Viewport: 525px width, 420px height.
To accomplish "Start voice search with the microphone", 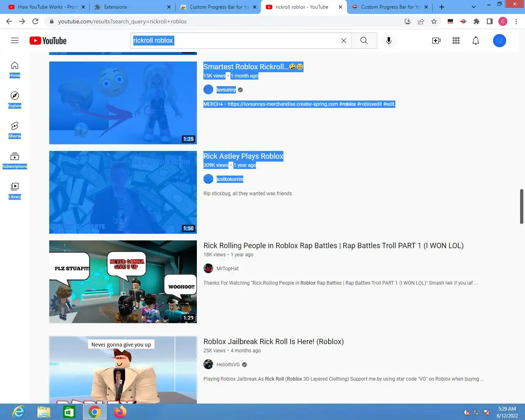I will [x=389, y=41].
